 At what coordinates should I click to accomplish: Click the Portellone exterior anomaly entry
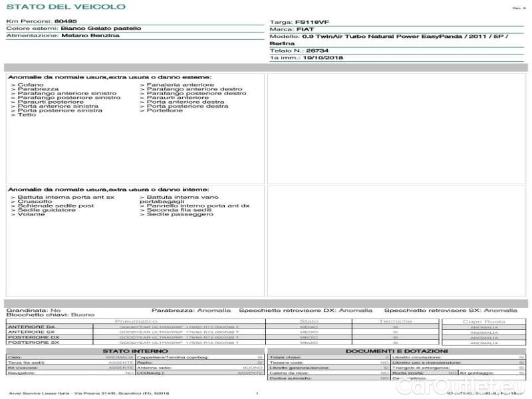[164, 110]
